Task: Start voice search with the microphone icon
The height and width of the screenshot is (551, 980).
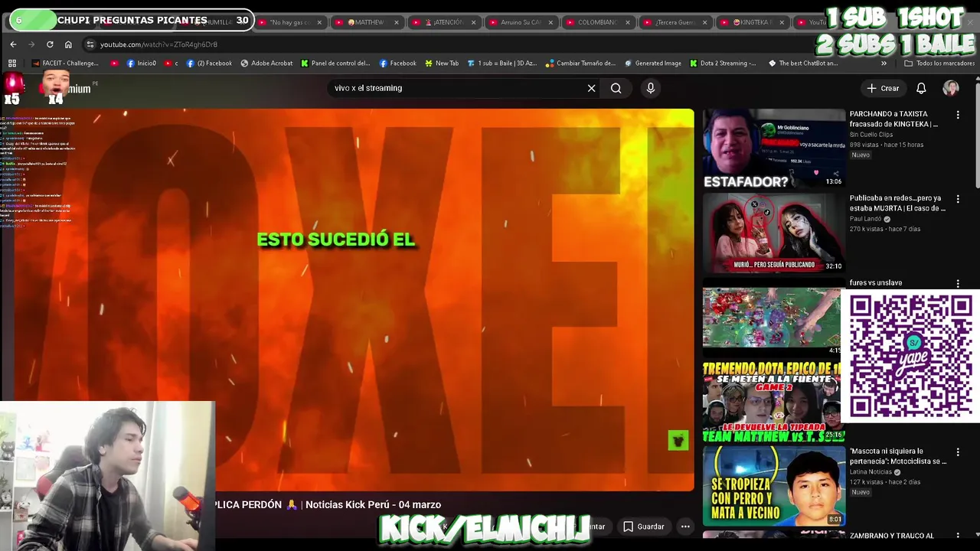Action: point(651,88)
